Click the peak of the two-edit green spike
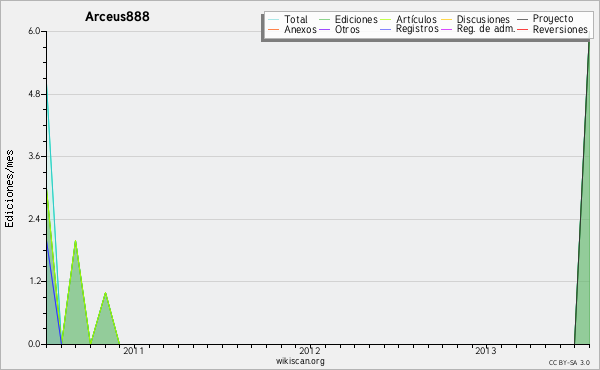 click(76, 241)
